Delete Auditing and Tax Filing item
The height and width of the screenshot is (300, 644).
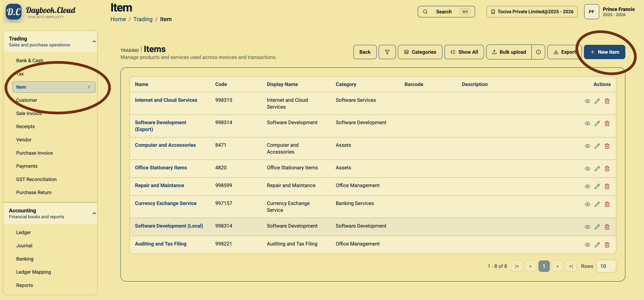click(607, 245)
